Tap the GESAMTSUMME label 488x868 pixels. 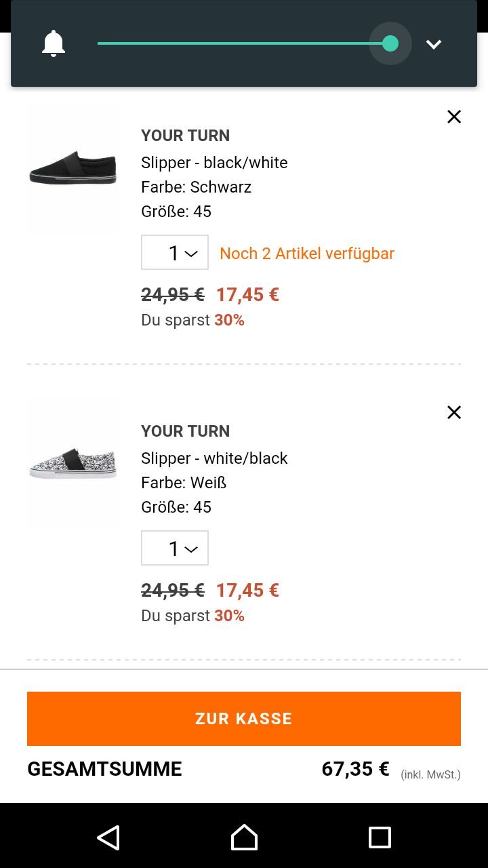click(104, 769)
